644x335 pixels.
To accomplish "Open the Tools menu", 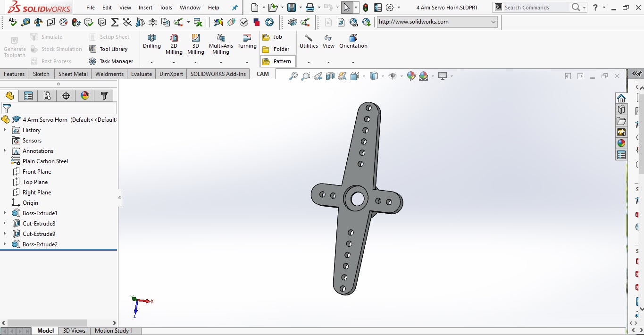I will coord(166,8).
